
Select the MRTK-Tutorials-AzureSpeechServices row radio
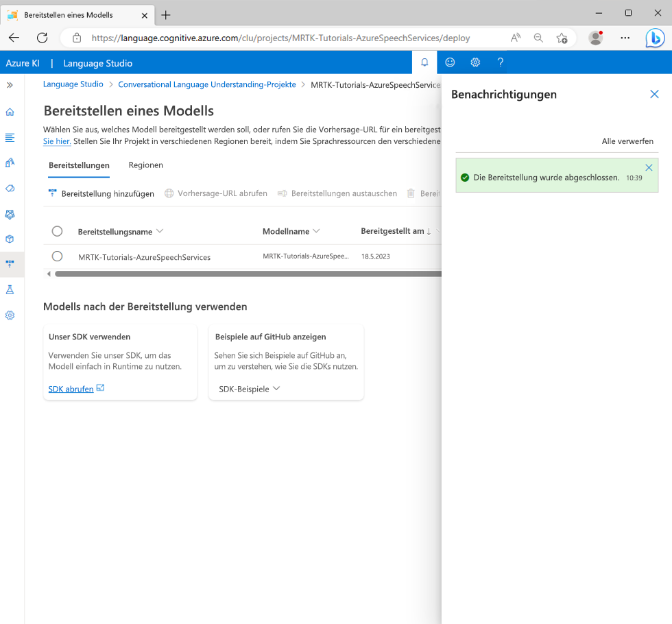[x=57, y=256]
